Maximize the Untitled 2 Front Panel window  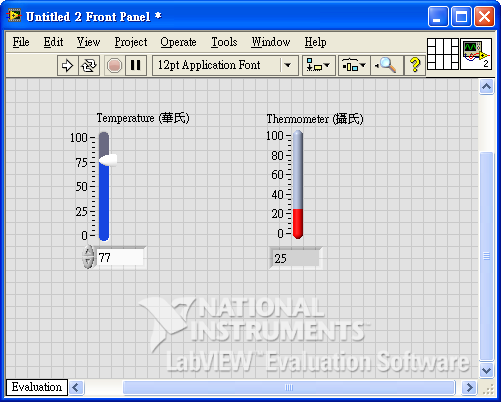tap(461, 16)
